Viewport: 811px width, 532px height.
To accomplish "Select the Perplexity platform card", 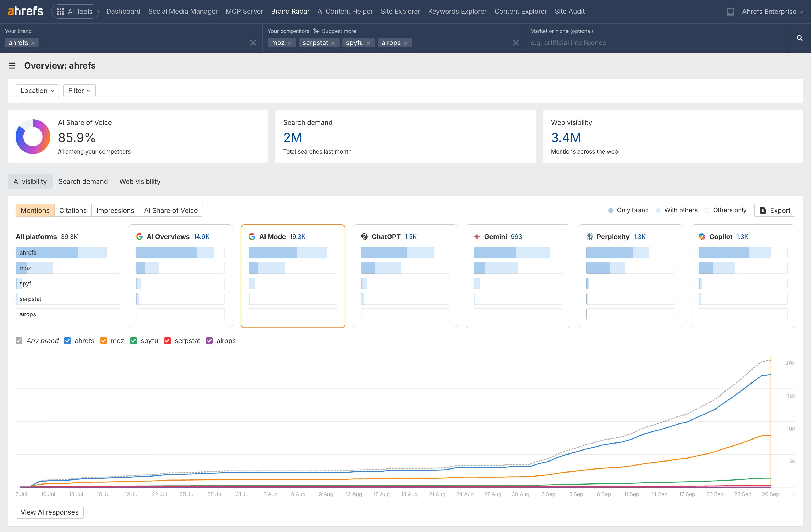I will pos(630,276).
